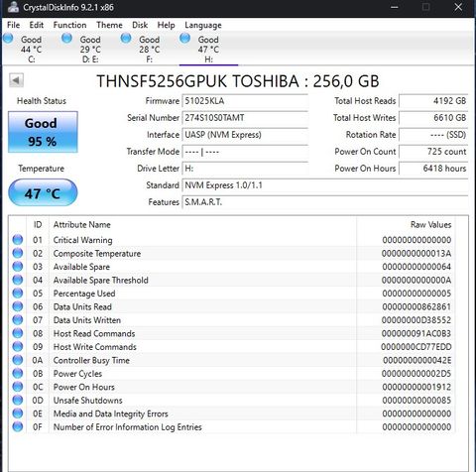
Task: Open the Language menu
Action: (x=203, y=25)
